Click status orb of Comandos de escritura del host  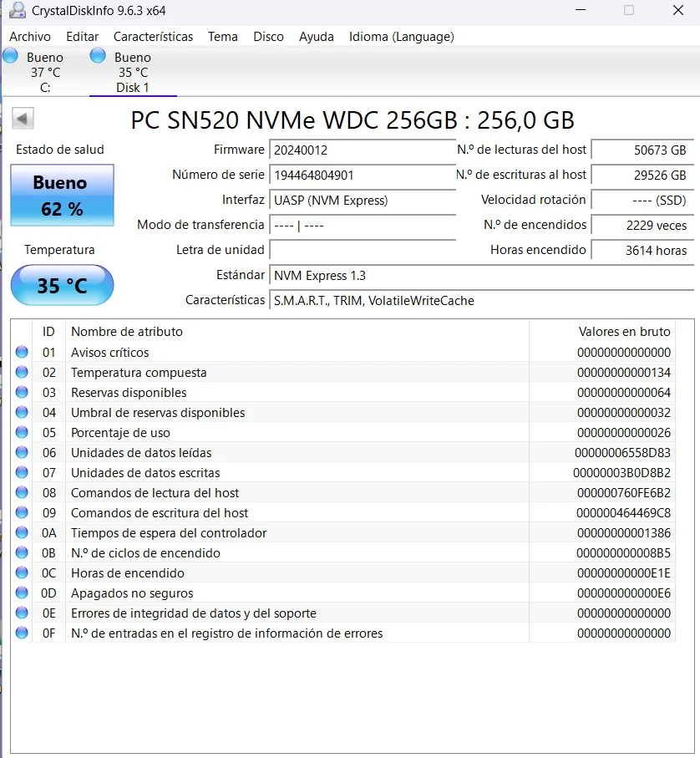click(x=22, y=512)
